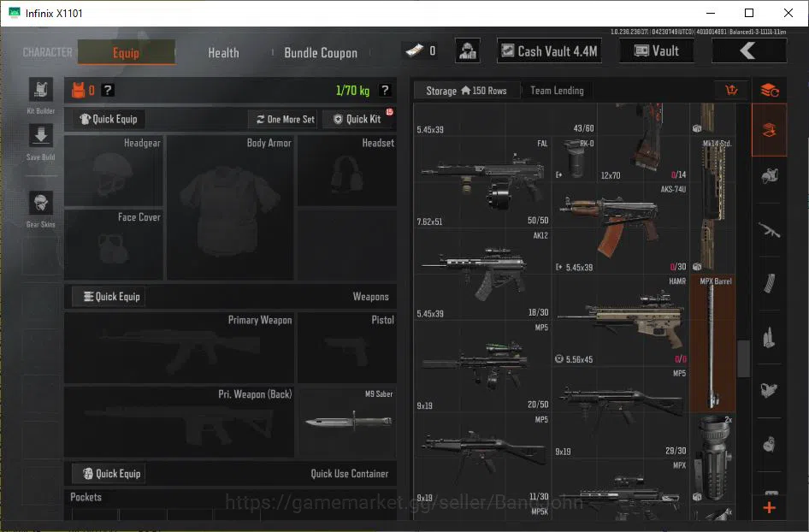
Task: Select the MPX submachine gun in storage
Action: (x=621, y=490)
